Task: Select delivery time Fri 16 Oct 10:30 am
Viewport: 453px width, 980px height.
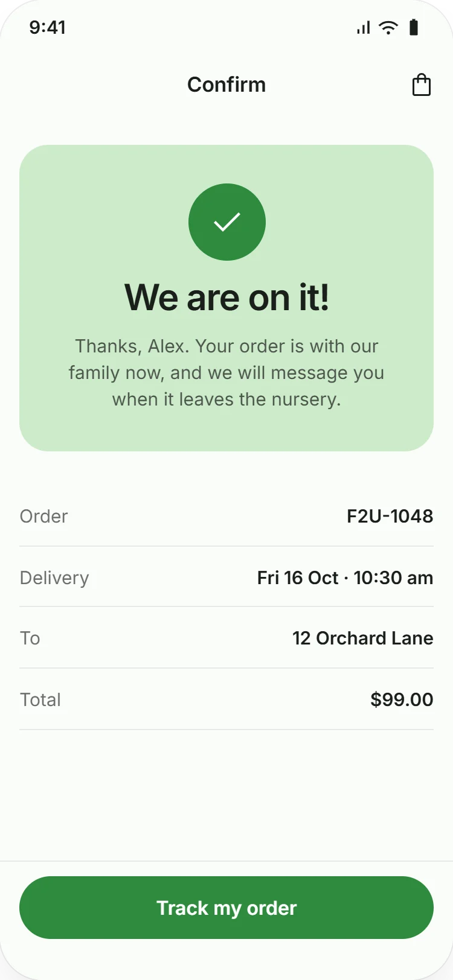Action: point(345,577)
